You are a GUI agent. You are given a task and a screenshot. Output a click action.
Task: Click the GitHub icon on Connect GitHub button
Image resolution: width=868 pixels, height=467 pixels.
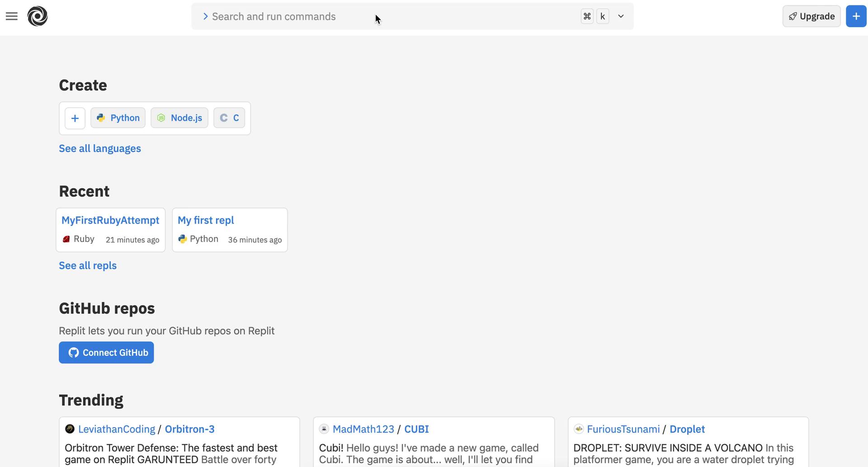(73, 353)
